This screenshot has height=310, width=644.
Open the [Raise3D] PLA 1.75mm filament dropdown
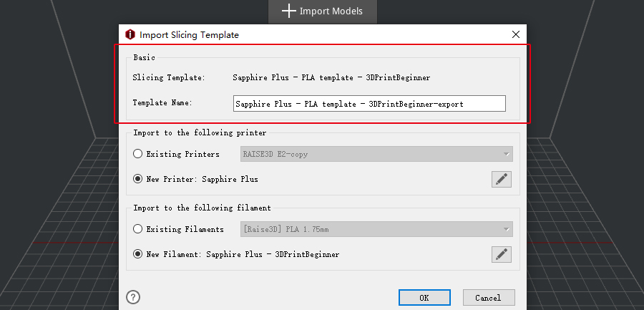[x=376, y=229]
